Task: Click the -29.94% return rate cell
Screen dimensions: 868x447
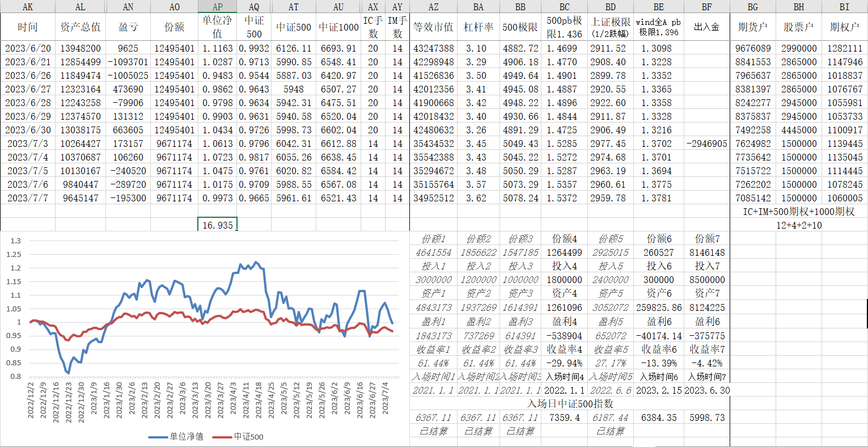Action: (564, 363)
